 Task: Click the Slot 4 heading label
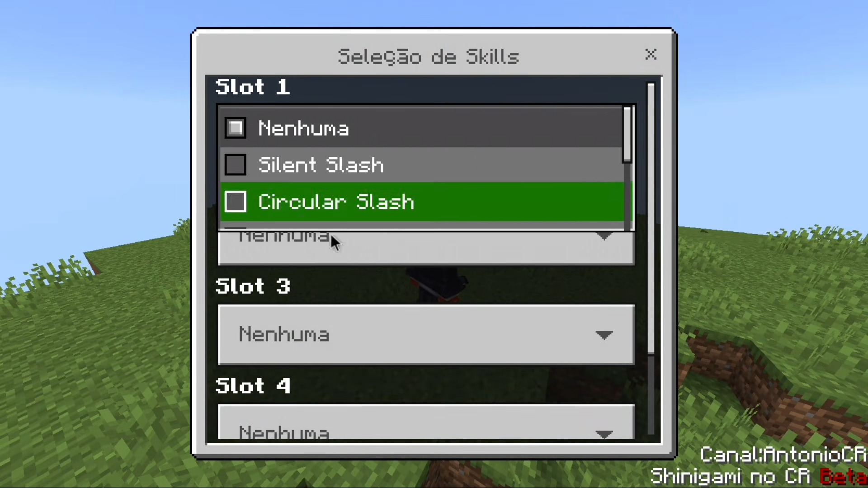point(253,386)
